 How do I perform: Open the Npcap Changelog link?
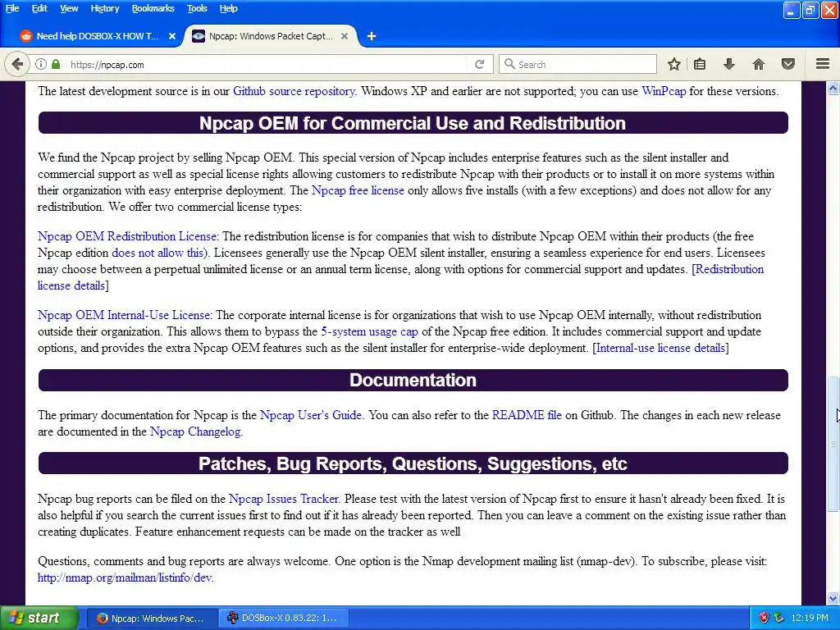tap(195, 431)
